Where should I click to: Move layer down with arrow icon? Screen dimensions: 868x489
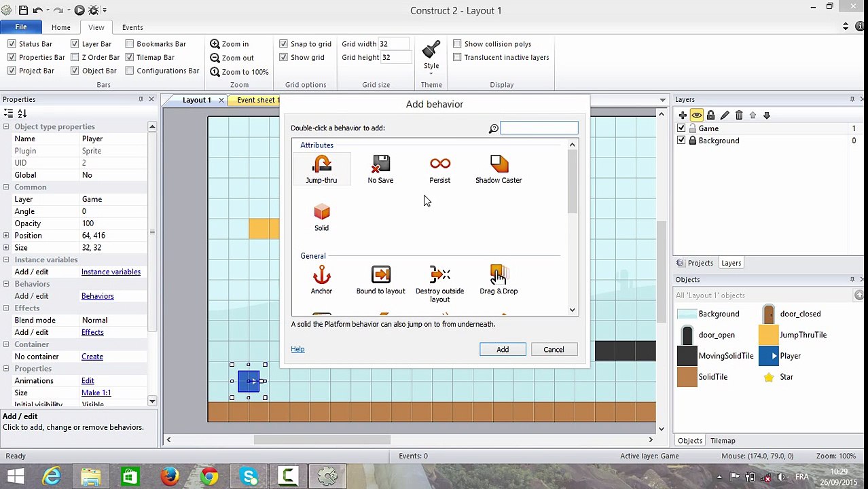click(767, 115)
